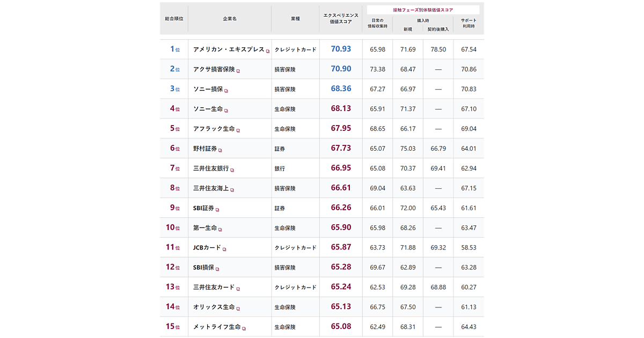Click 証券 in the SBI証券 row
644x338 pixels.
pos(280,208)
